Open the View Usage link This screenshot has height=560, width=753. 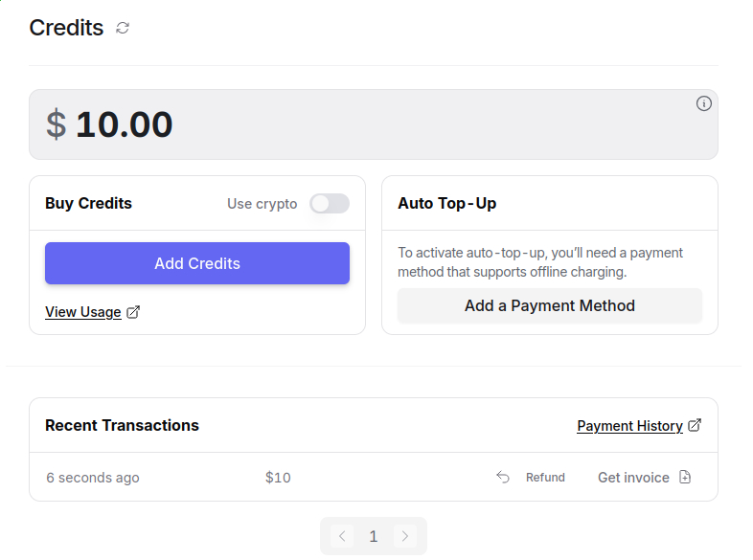[x=83, y=312]
